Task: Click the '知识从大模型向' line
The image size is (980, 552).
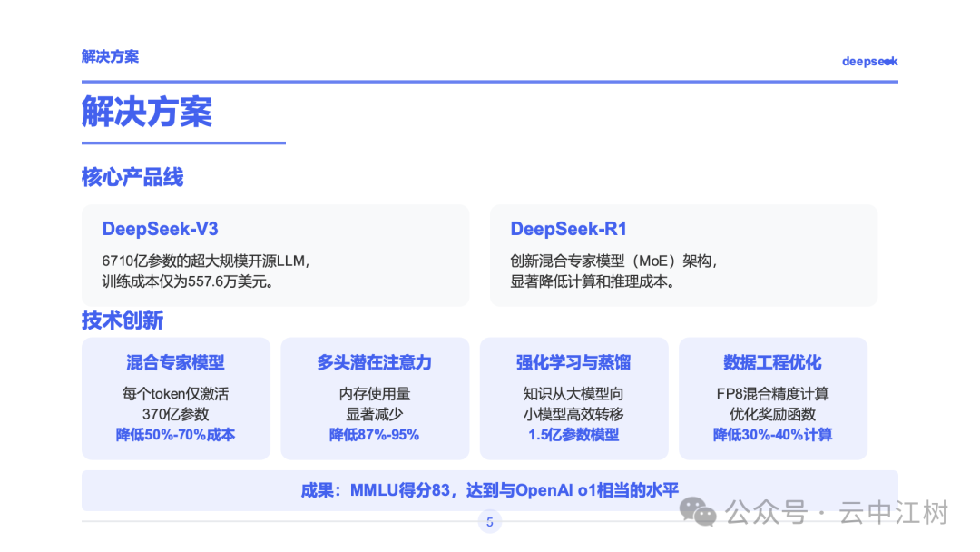Action: (x=573, y=394)
